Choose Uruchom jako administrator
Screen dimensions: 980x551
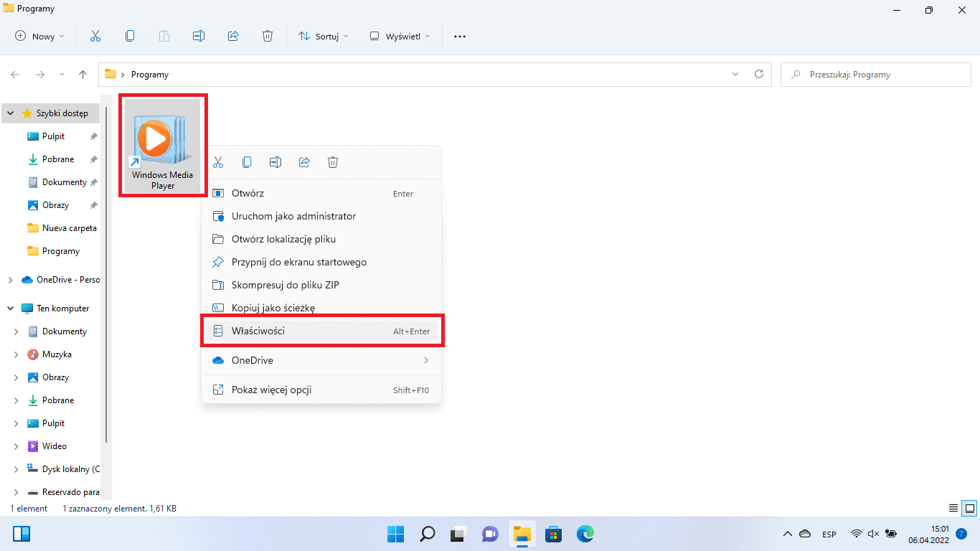pyautogui.click(x=321, y=216)
